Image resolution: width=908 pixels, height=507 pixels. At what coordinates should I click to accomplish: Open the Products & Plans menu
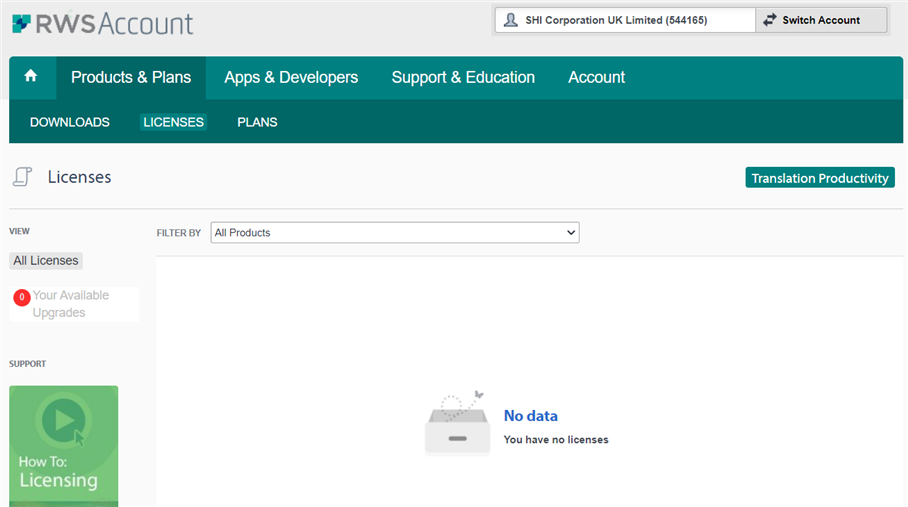point(131,78)
